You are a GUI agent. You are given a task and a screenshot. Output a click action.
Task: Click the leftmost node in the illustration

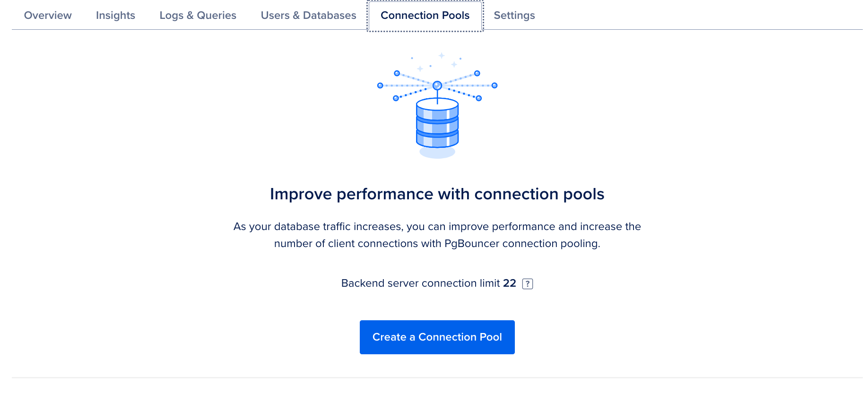(x=380, y=85)
